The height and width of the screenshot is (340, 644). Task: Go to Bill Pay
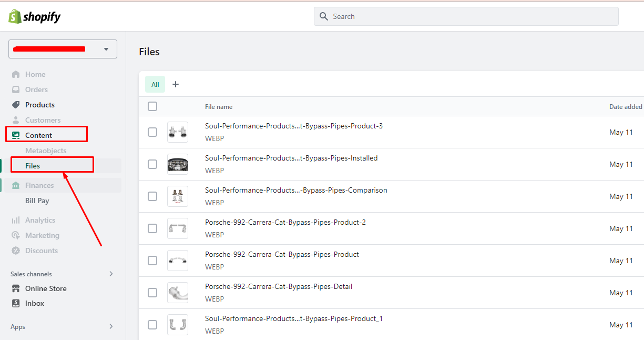click(37, 201)
